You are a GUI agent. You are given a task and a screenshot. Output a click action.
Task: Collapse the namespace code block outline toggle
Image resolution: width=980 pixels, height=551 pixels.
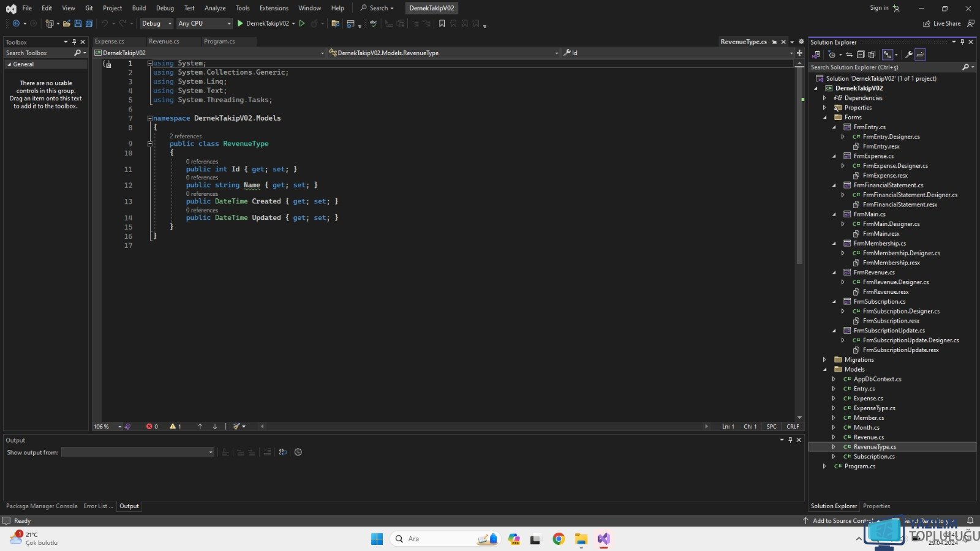149,118
